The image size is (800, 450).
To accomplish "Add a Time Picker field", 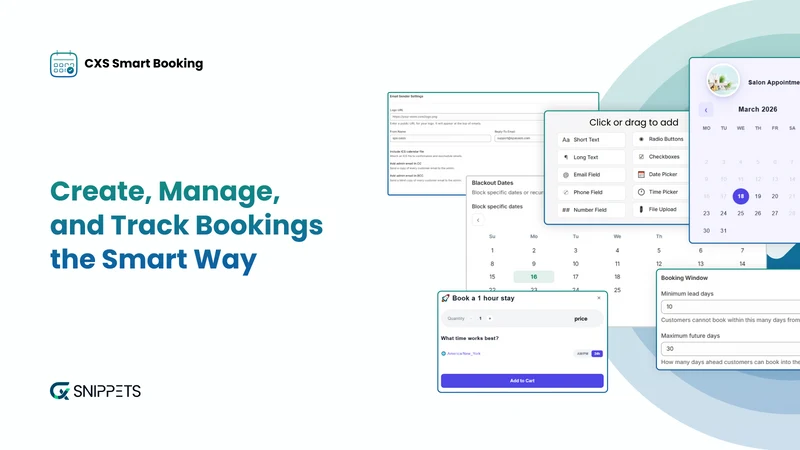I will [661, 192].
